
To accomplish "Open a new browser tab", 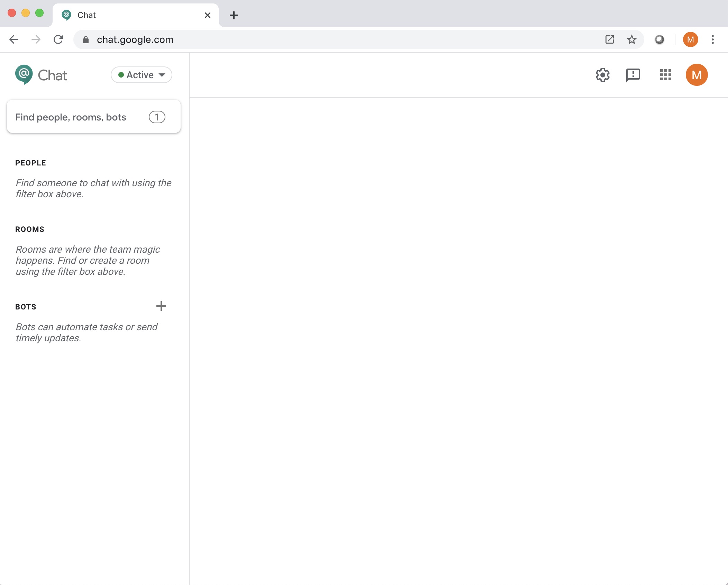I will (234, 15).
